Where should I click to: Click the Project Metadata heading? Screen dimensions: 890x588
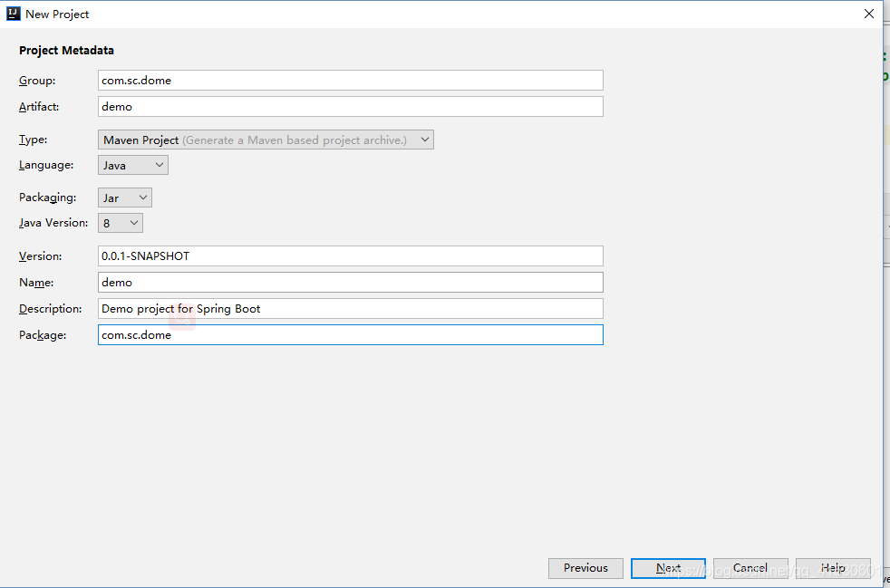pos(66,51)
